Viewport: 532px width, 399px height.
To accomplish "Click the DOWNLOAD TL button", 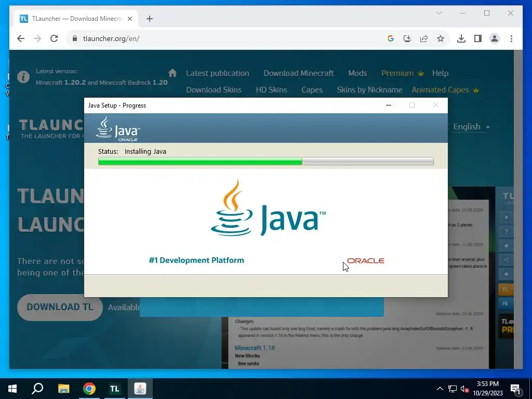I will click(60, 307).
